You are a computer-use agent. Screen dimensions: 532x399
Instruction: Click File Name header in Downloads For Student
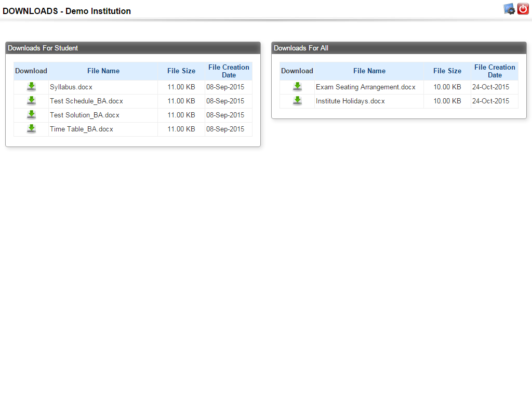103,71
